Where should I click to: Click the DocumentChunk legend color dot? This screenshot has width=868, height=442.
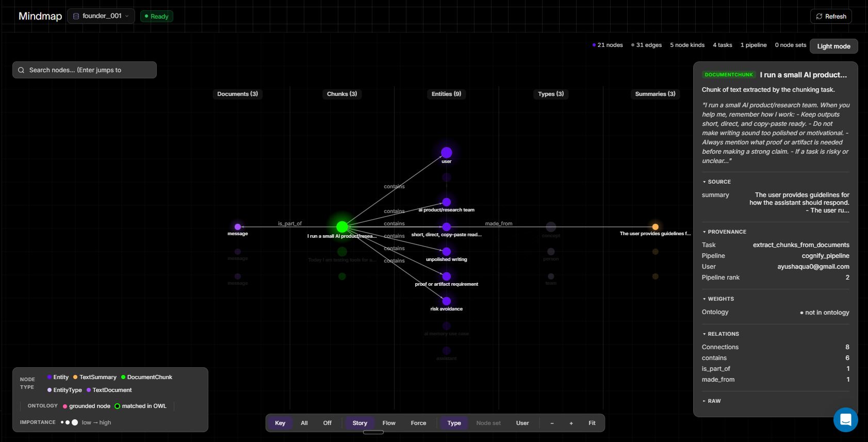tap(123, 377)
